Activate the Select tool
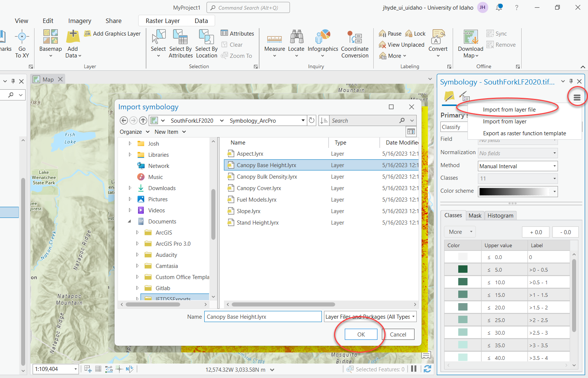Viewport: 588px width, 378px height. click(158, 43)
